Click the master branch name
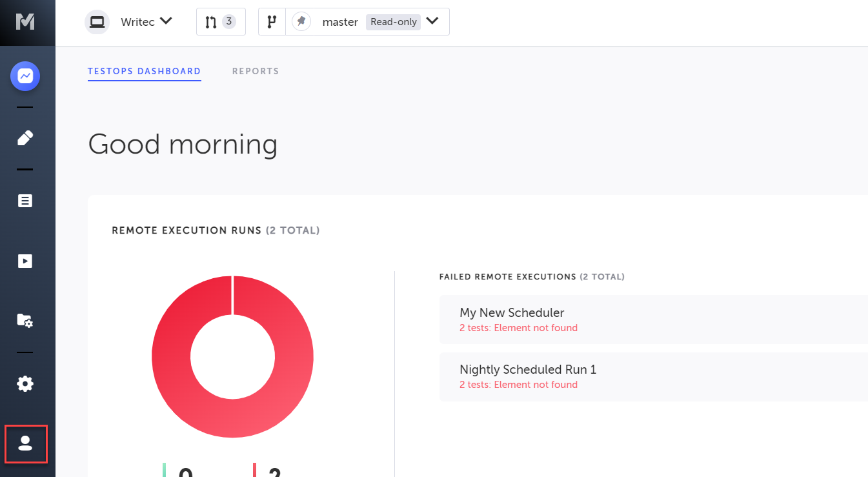Viewport: 868px width, 477px height. (340, 22)
